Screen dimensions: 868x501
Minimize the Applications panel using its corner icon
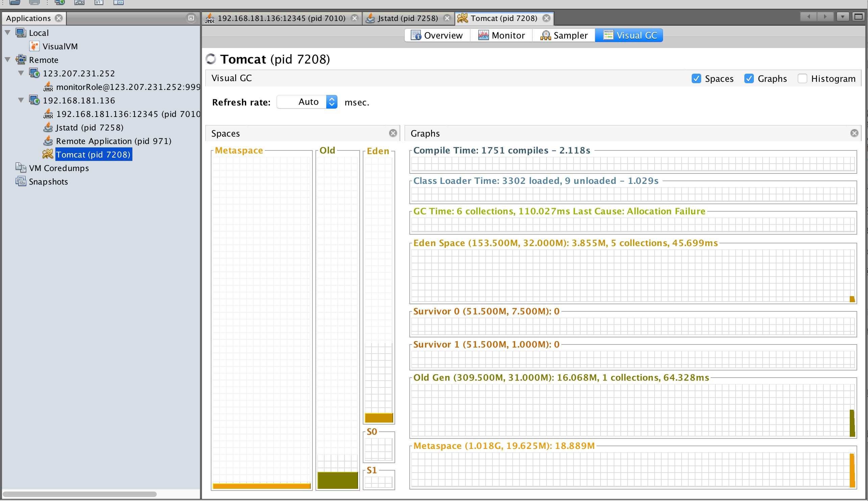(191, 18)
